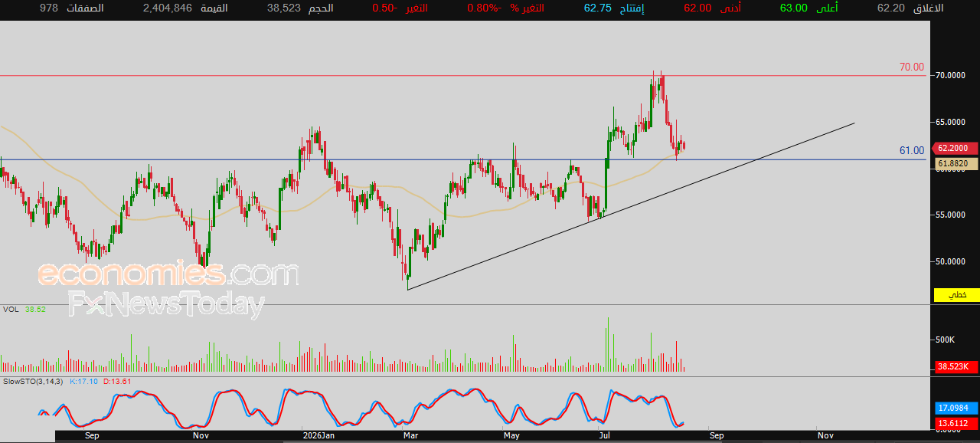Select the D:13.61 stochastic value

117,381
